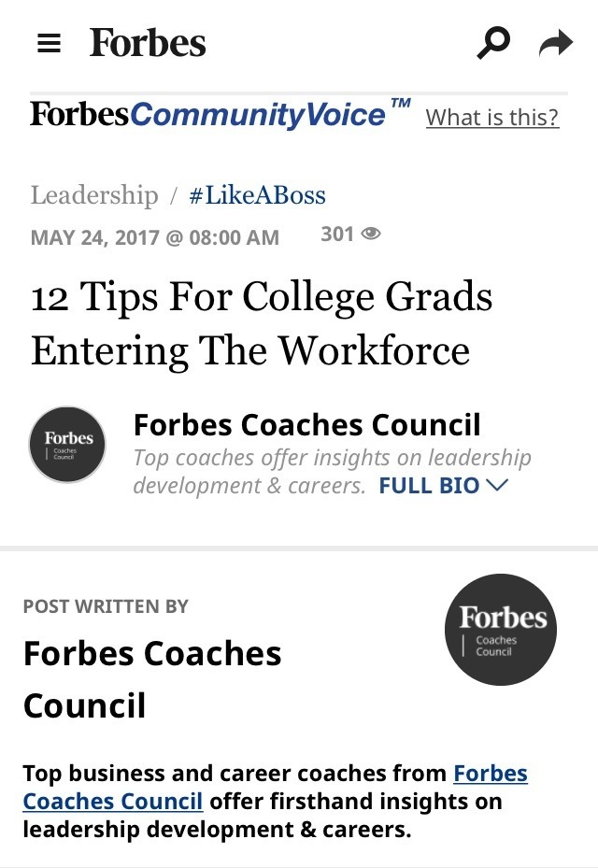Screen dimensions: 598x868
Task: Tap the share arrow icon
Action: 555,43
